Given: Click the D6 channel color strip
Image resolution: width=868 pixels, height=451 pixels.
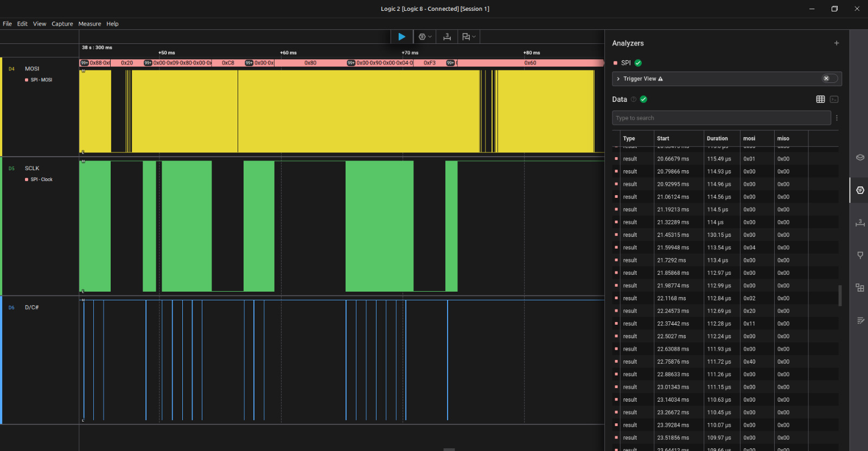Looking at the screenshot, I should [1, 360].
